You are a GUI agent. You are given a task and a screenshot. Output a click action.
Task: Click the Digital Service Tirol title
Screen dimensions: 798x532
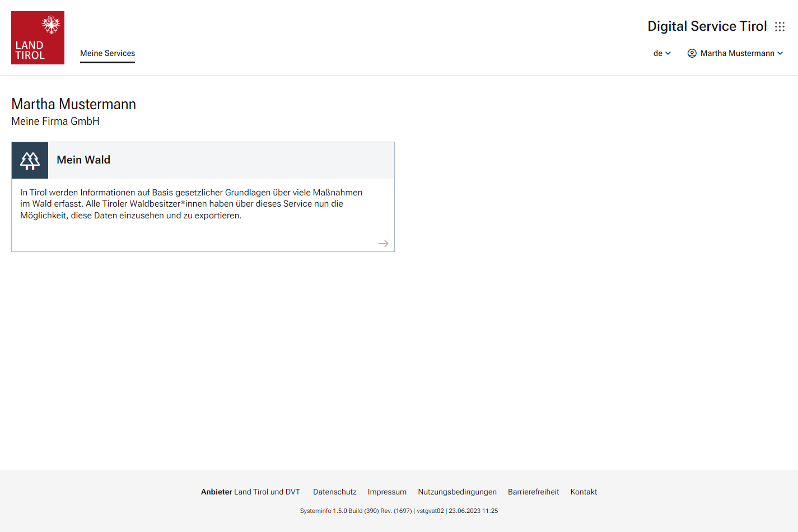(707, 26)
